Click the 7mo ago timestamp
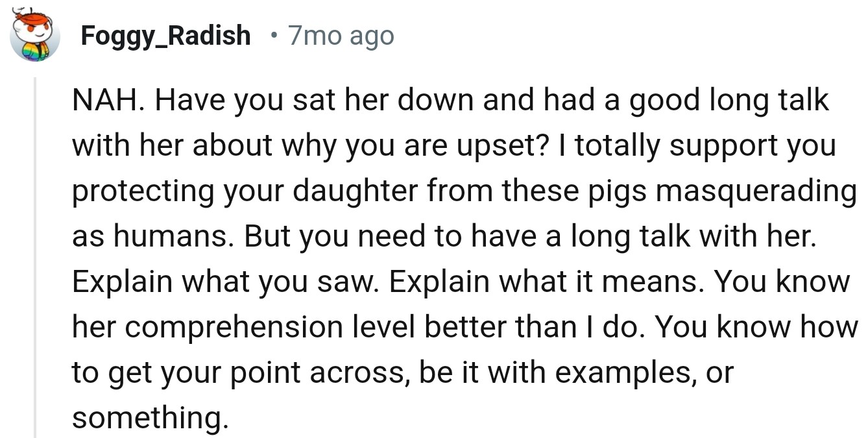The image size is (868, 438). (x=341, y=35)
